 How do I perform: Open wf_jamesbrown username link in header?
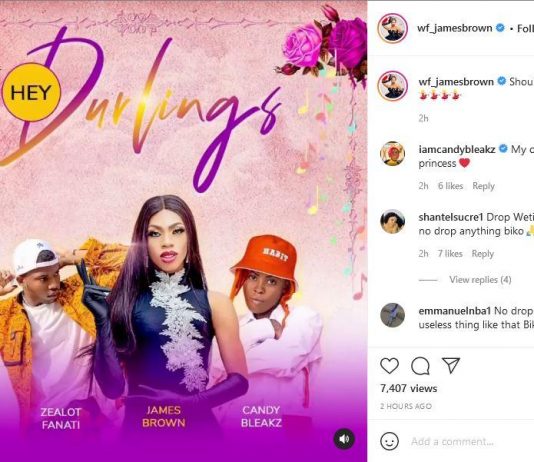click(x=455, y=28)
